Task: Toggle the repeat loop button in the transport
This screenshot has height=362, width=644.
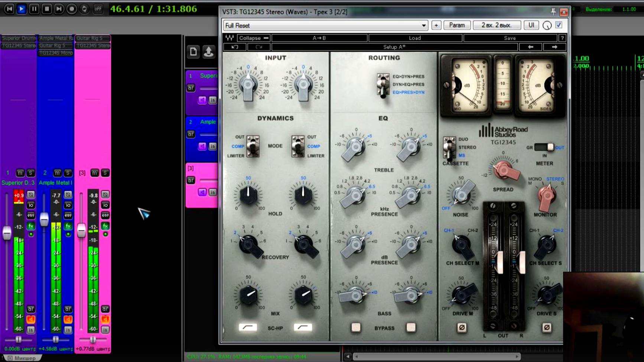Action: click(84, 9)
